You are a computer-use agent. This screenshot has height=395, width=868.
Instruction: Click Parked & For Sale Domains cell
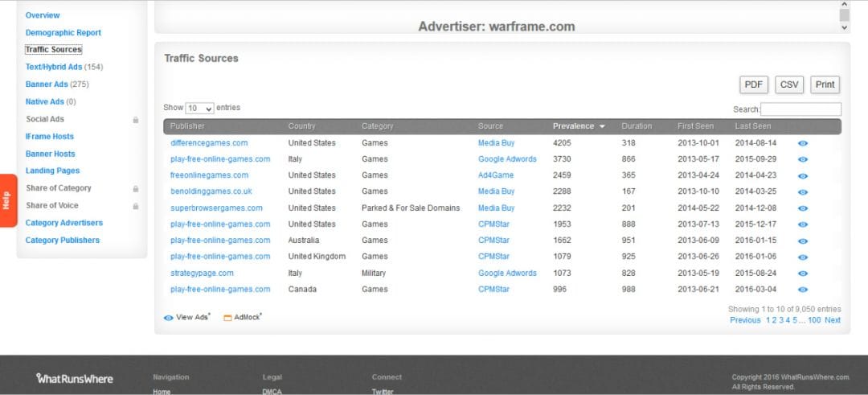tap(411, 208)
